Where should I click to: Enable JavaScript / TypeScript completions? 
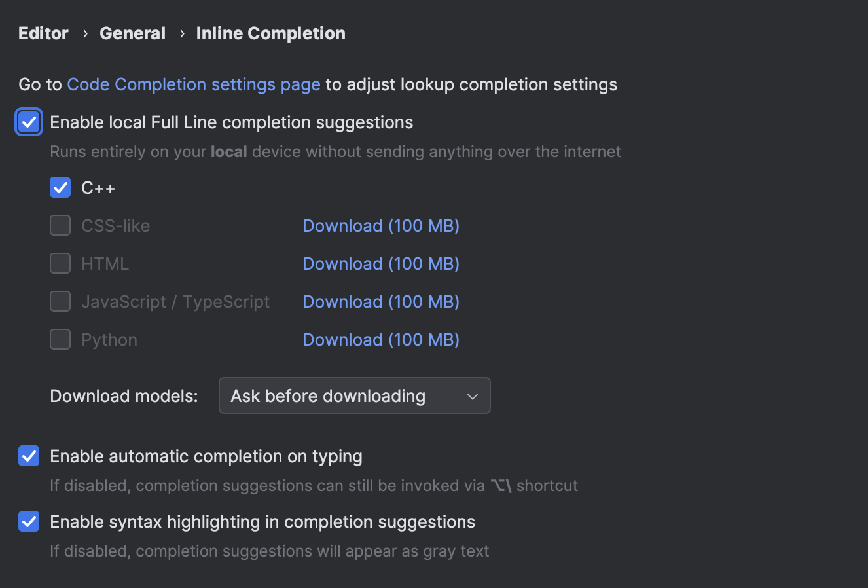pyautogui.click(x=60, y=301)
